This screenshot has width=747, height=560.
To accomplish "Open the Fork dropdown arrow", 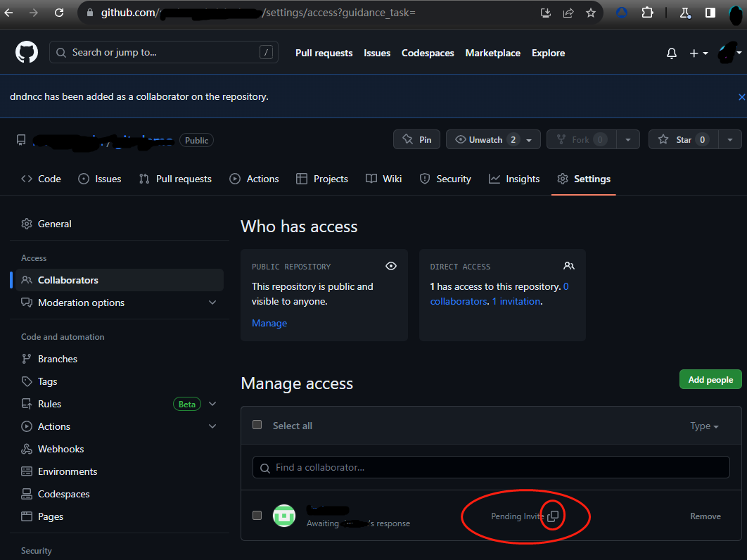I will tap(628, 139).
